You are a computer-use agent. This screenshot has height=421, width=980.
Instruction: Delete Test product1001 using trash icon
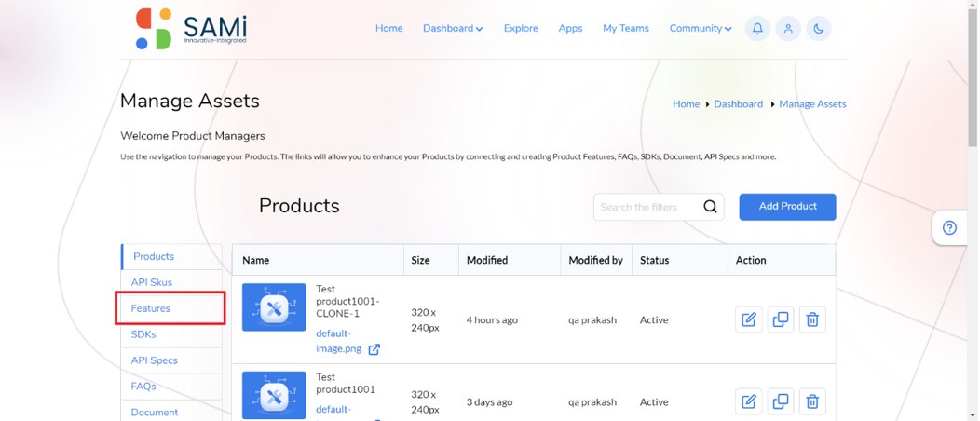(x=812, y=401)
